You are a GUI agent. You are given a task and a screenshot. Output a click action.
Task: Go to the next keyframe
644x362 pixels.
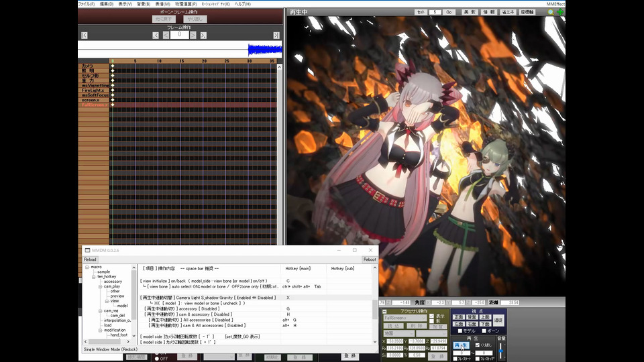203,36
